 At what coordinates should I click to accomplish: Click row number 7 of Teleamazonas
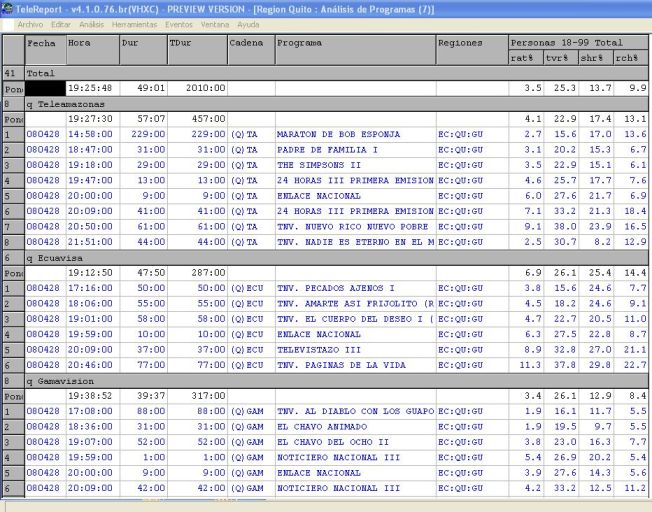click(x=14, y=227)
